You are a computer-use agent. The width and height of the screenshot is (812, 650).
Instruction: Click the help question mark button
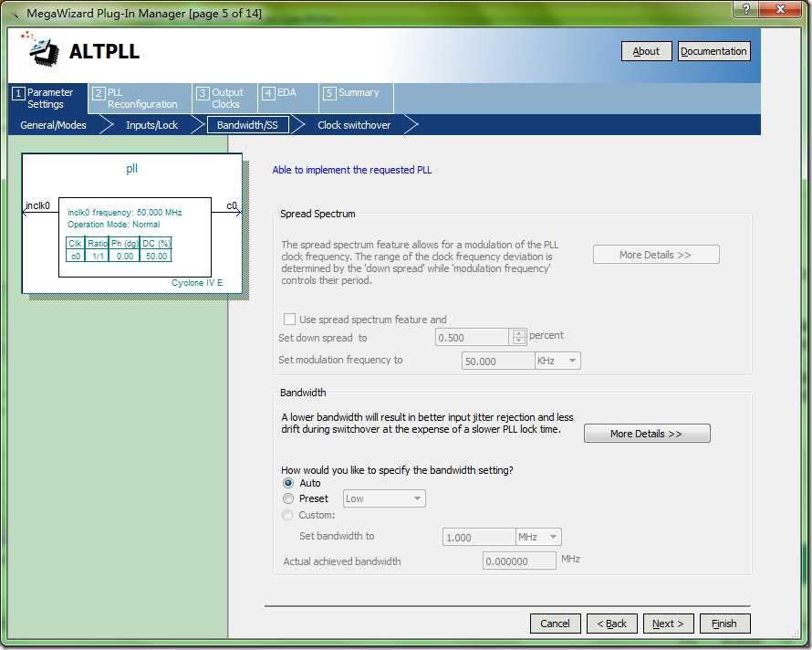click(745, 9)
